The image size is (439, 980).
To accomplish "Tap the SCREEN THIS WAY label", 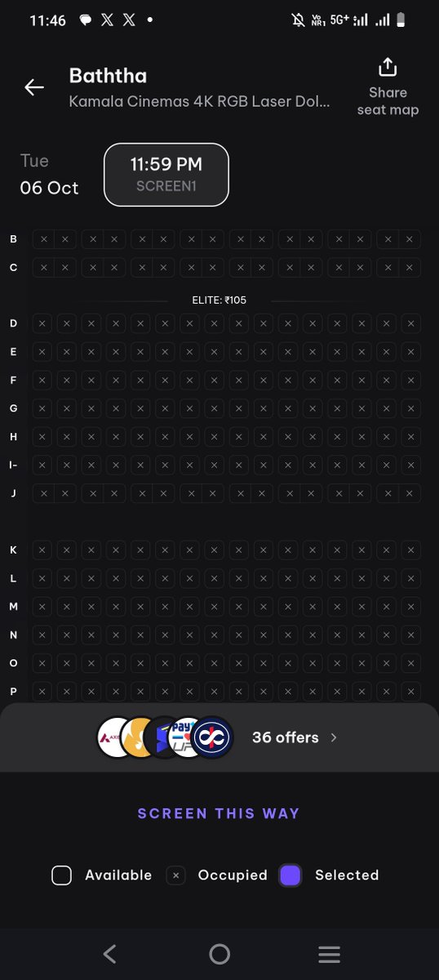I will 219,813.
